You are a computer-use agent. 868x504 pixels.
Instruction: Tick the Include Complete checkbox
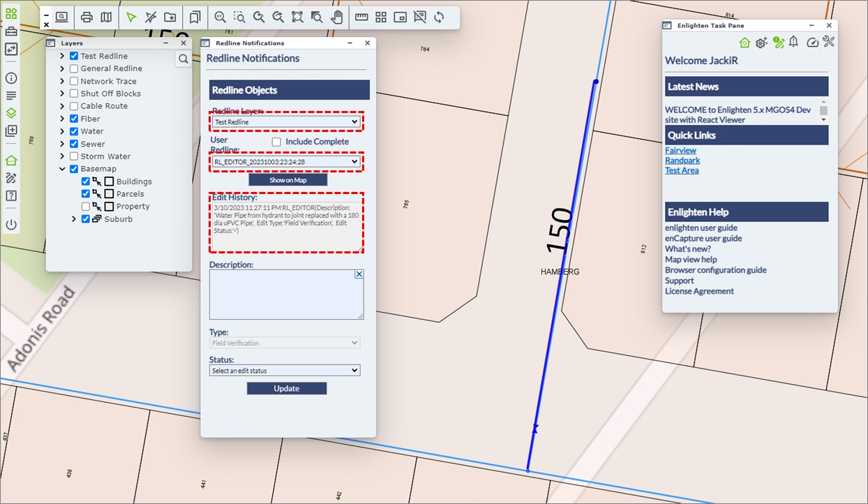pos(276,142)
